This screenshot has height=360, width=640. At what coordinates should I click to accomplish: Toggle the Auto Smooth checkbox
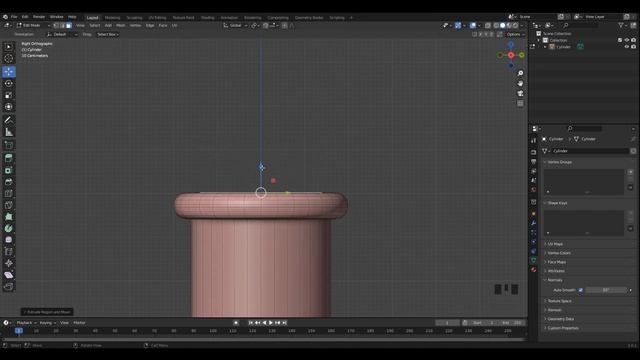tap(580, 290)
